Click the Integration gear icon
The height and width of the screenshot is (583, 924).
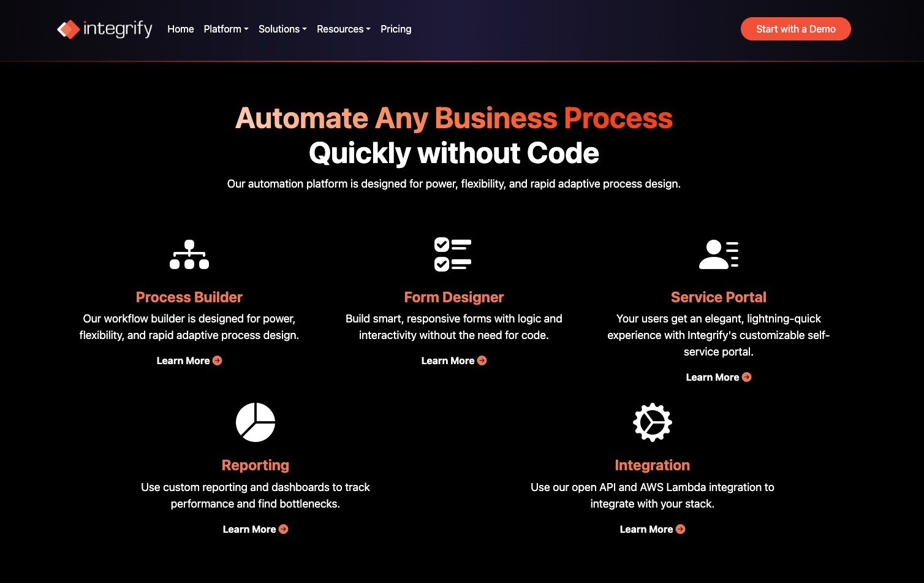pyautogui.click(x=653, y=422)
